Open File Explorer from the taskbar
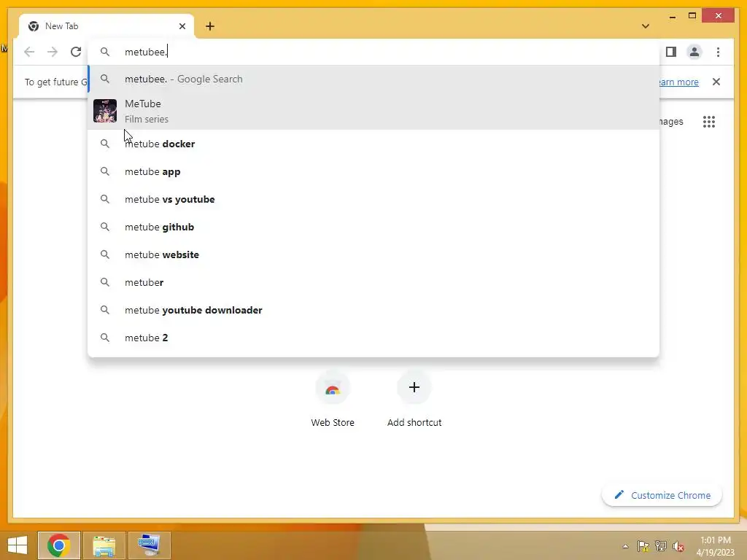747x560 pixels. tap(104, 545)
